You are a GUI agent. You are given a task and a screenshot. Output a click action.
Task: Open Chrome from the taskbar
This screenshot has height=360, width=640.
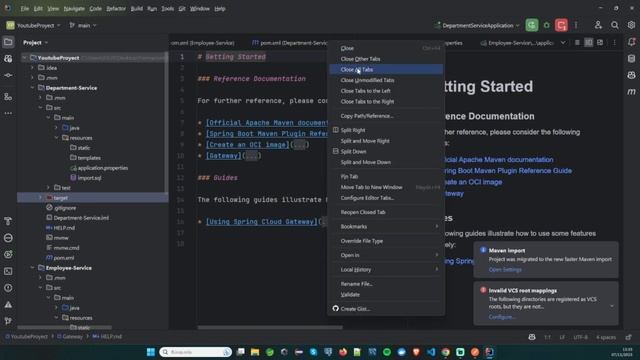coord(445,352)
